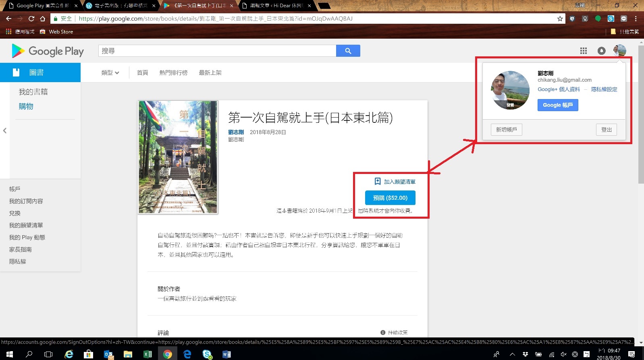This screenshot has width=644, height=360.
Task: Open 我的書籍 in sidebar
Action: (33, 92)
